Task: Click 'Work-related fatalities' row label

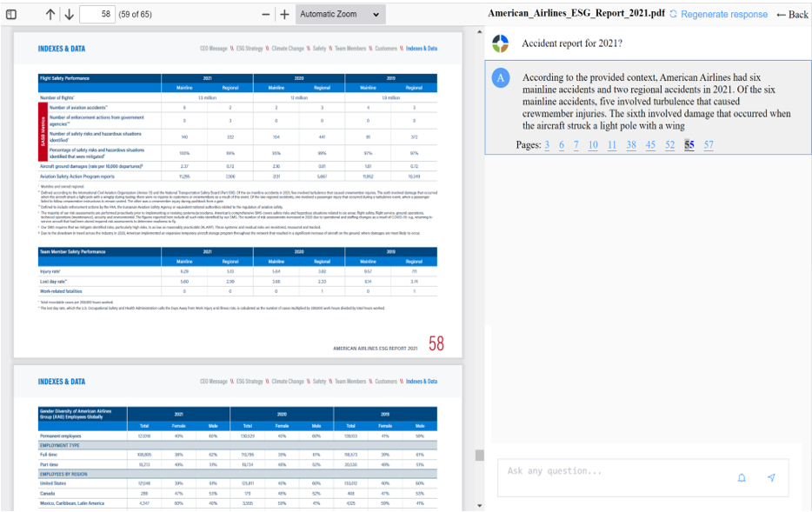Action: pos(61,291)
